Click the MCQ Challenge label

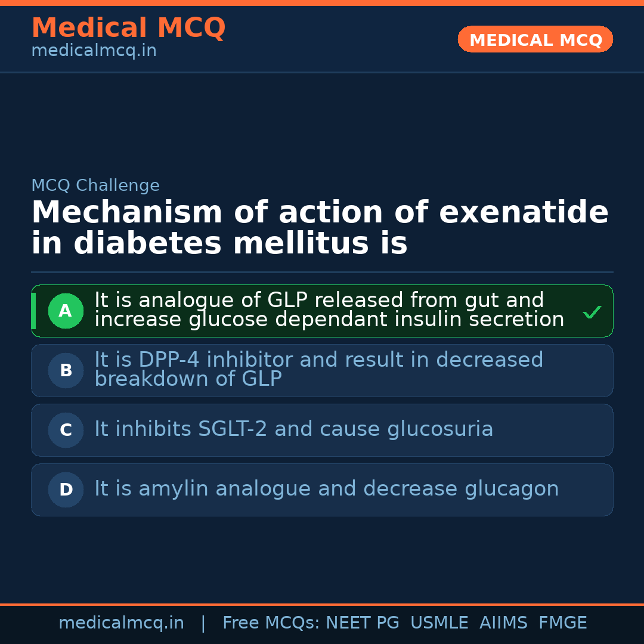(x=95, y=185)
